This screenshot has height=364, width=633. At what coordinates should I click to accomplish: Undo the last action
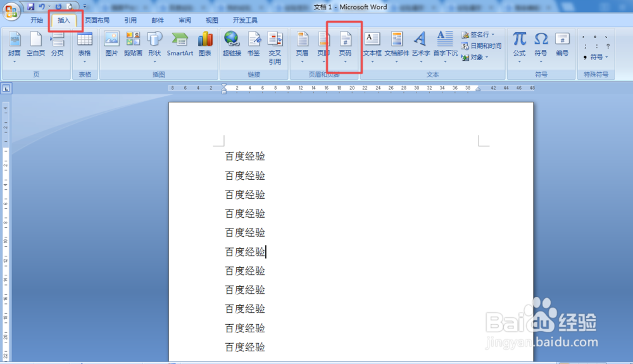pyautogui.click(x=42, y=6)
